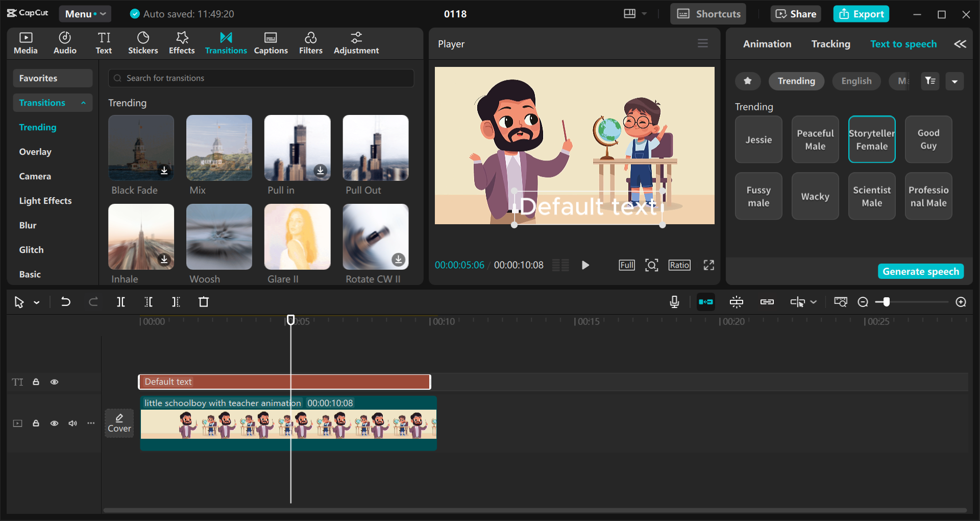Click the Delete icon in timeline toolbar
This screenshot has width=980, height=521.
203,302
